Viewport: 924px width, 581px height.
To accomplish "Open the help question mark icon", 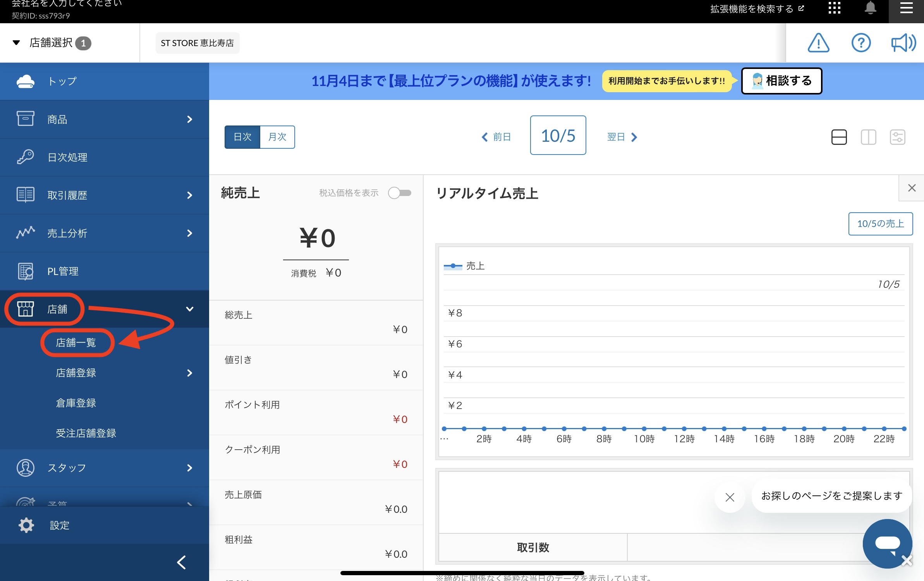I will click(861, 43).
